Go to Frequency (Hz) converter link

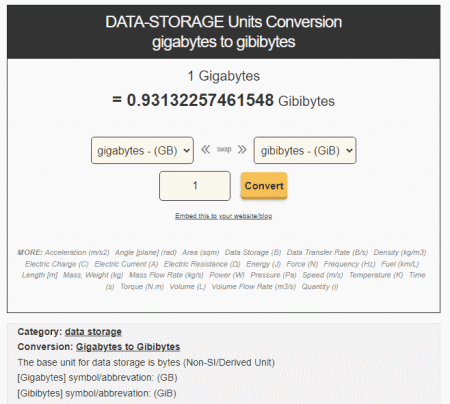click(349, 264)
